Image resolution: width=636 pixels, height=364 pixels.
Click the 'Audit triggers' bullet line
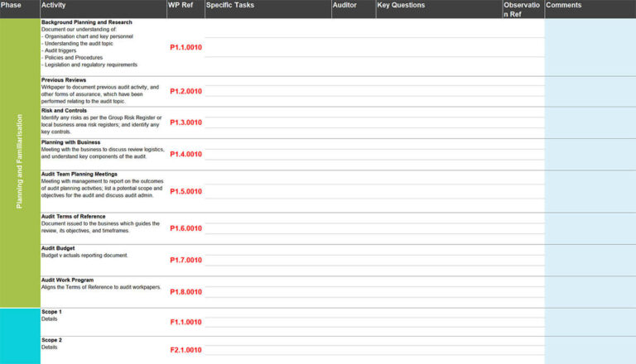59,50
